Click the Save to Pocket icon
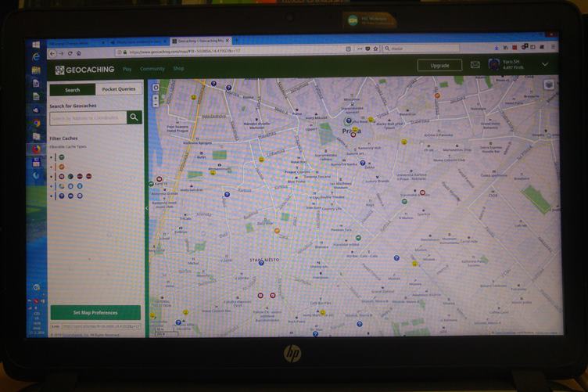Image resolution: width=588 pixels, height=392 pixels. click(367, 49)
